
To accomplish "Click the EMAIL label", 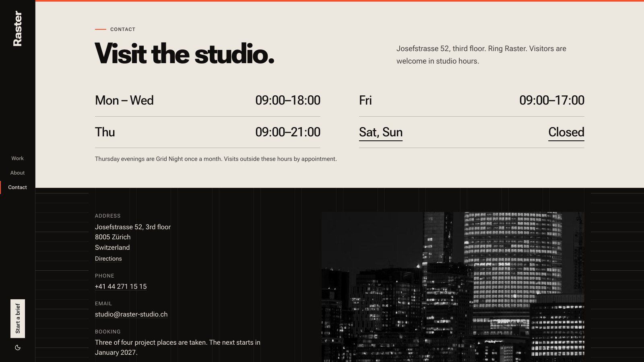I will pyautogui.click(x=103, y=304).
